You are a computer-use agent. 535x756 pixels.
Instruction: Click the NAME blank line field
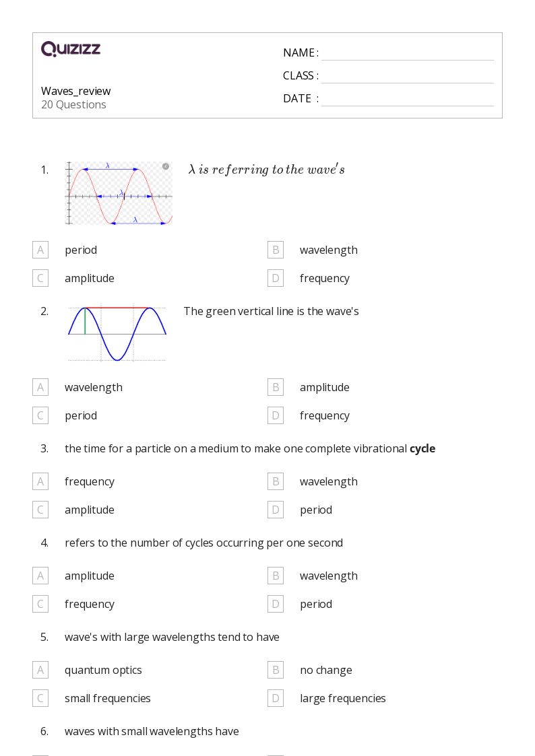pyautogui.click(x=408, y=53)
